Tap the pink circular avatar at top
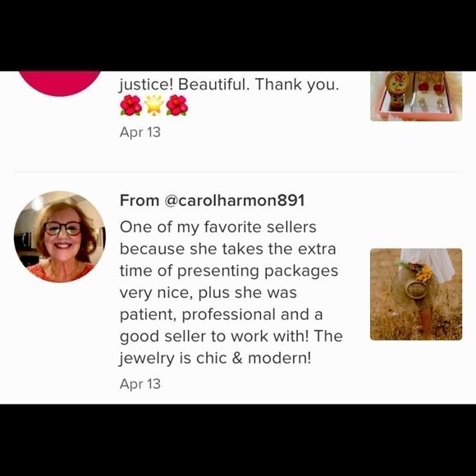Image resolution: width=476 pixels, height=476 pixels. tap(60, 83)
